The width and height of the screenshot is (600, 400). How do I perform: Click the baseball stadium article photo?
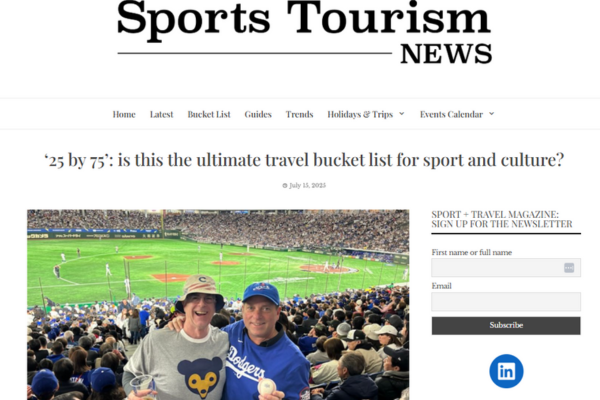(218, 305)
